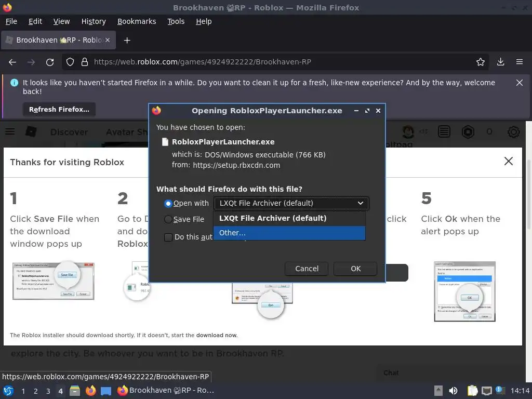Viewport: 532px width, 399px height.
Task: Switch to the Brookhaven RP browser tab
Action: point(58,40)
